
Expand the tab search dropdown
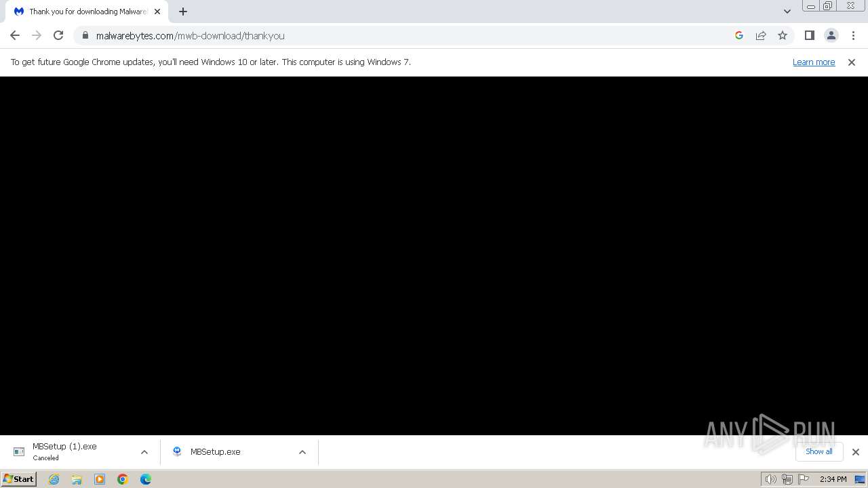pyautogui.click(x=787, y=12)
